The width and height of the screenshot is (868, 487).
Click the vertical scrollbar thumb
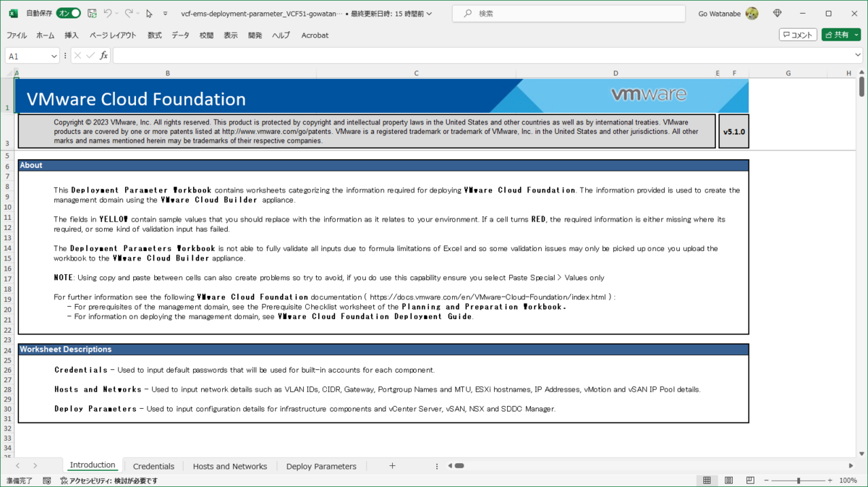coord(861,87)
